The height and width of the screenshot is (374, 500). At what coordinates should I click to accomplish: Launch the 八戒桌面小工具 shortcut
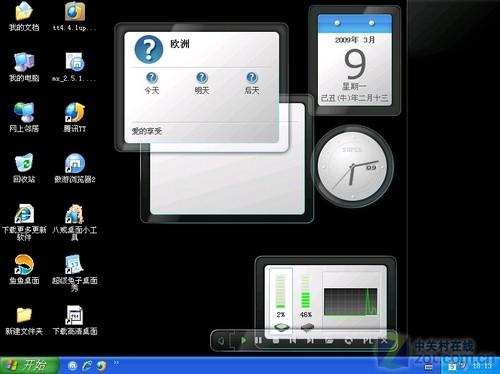coord(75,222)
